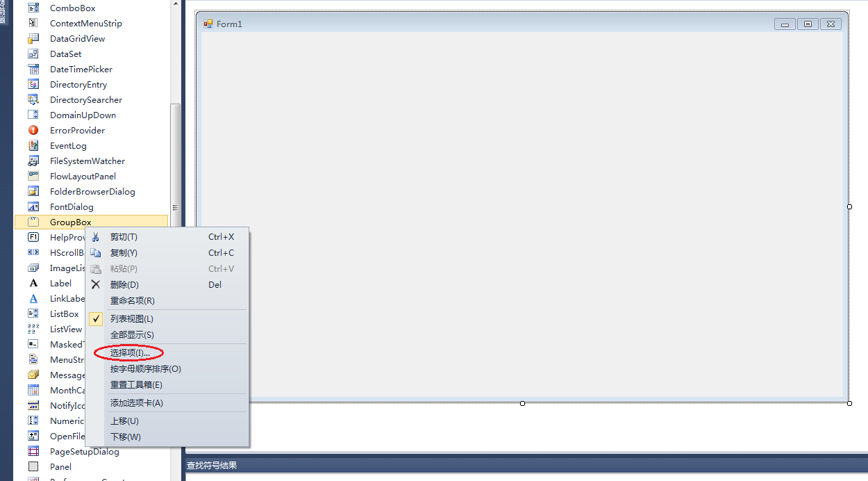
Task: Click the Form1 right-middle sizing handle
Action: [850, 206]
